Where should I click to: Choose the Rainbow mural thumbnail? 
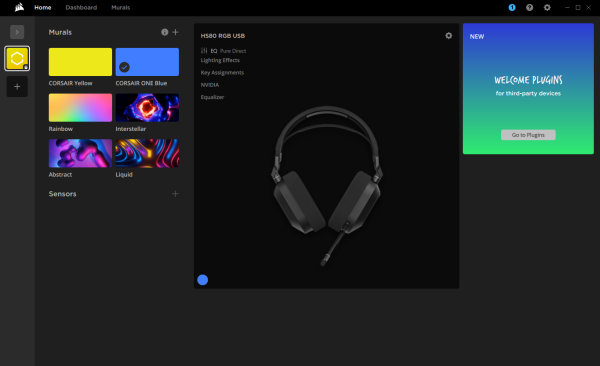pyautogui.click(x=80, y=108)
